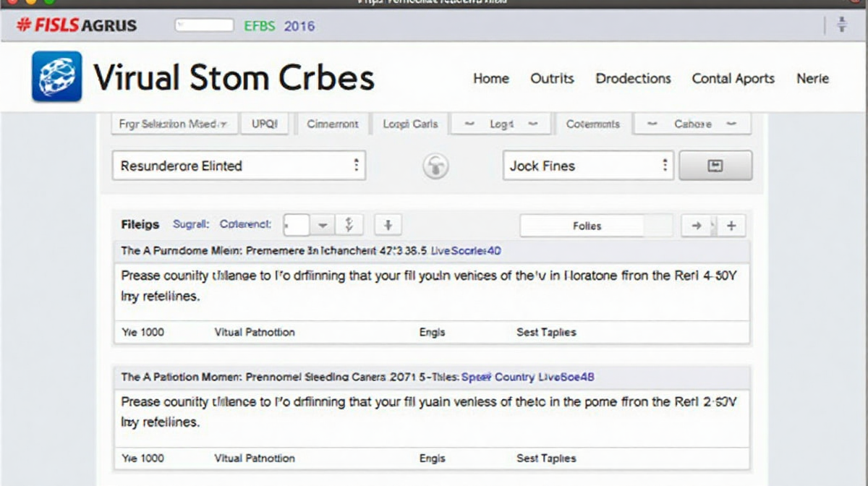Click the Folles input field
The height and width of the screenshot is (486, 868).
(x=587, y=226)
